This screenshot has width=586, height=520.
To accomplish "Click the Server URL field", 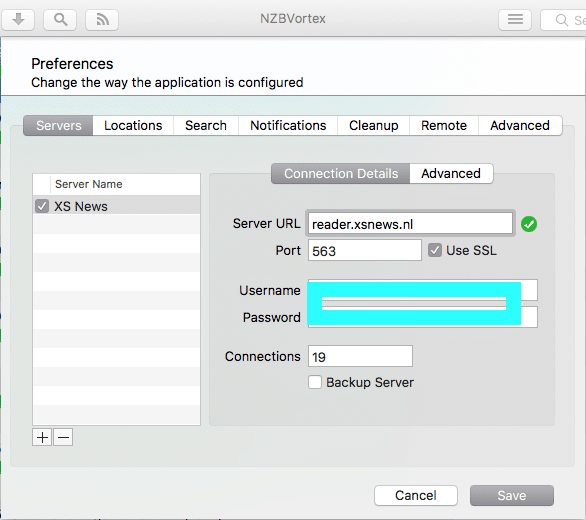I will click(410, 224).
